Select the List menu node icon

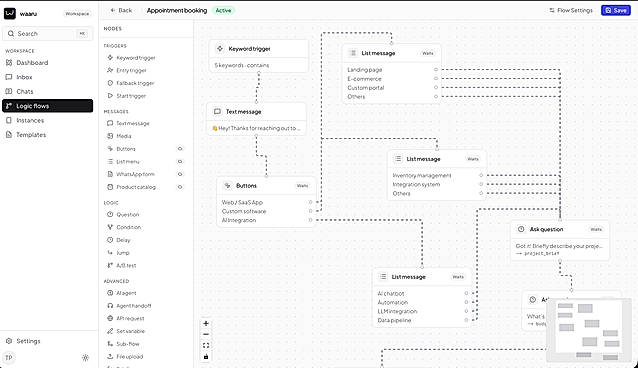tap(110, 162)
